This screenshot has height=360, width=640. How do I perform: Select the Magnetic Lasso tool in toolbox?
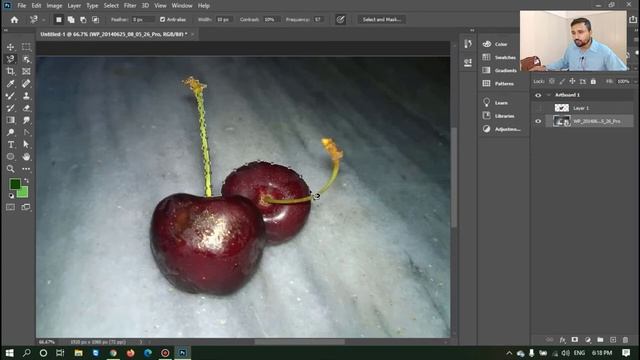[11, 59]
